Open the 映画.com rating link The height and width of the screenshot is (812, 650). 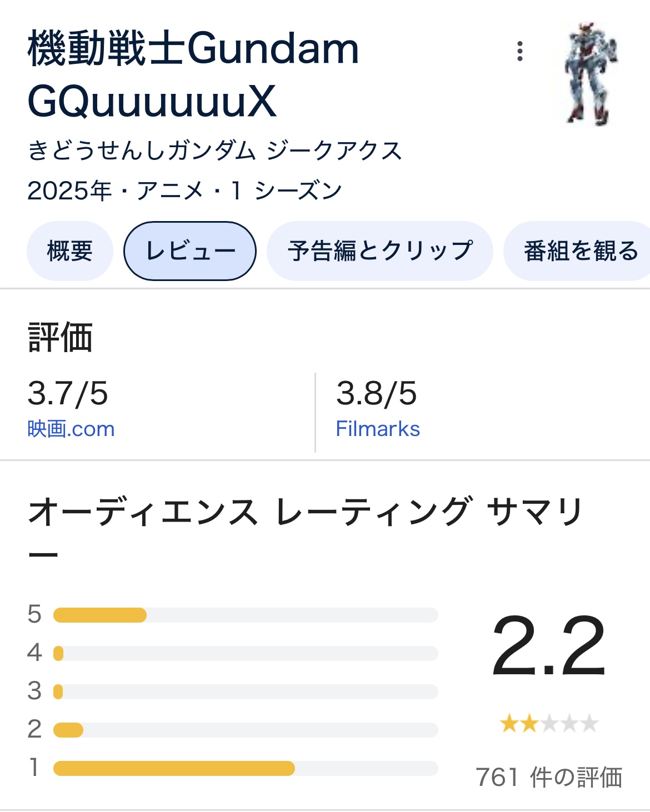pyautogui.click(x=71, y=429)
